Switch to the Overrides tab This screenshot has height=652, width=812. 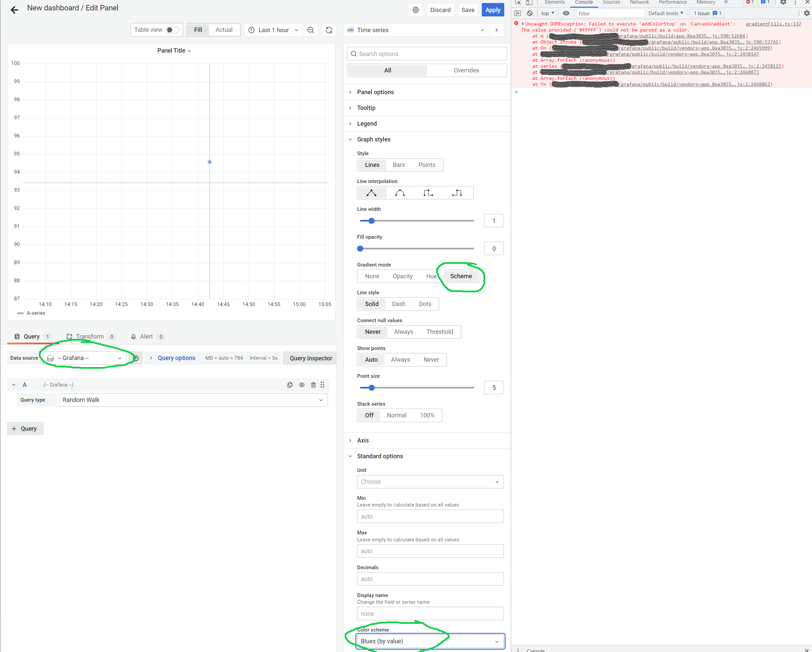click(x=466, y=70)
